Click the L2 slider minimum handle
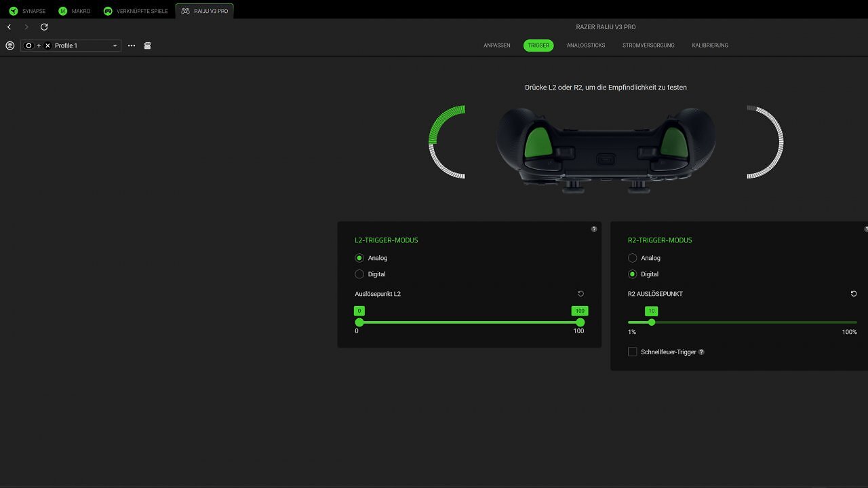This screenshot has height=488, width=868. tap(359, 322)
